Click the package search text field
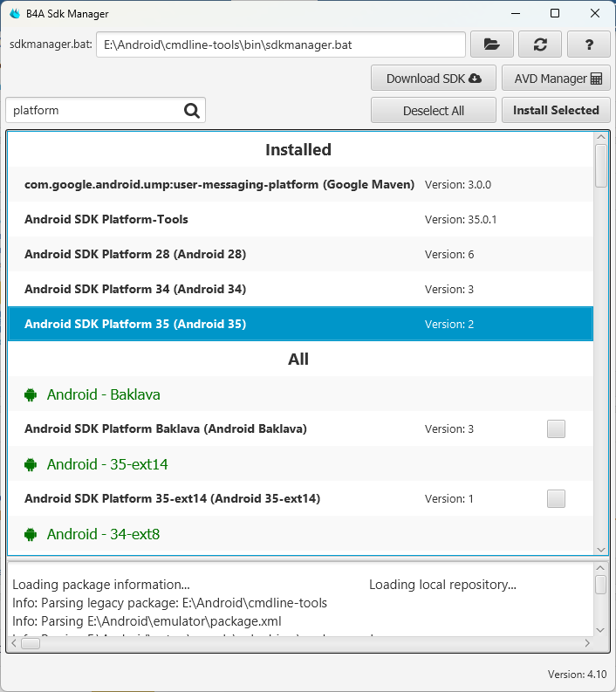 pyautogui.click(x=94, y=111)
